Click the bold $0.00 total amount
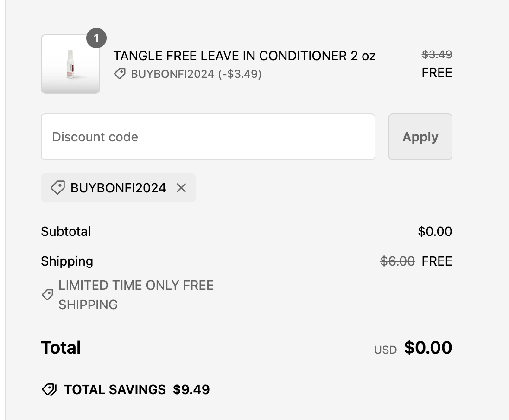 click(x=428, y=348)
